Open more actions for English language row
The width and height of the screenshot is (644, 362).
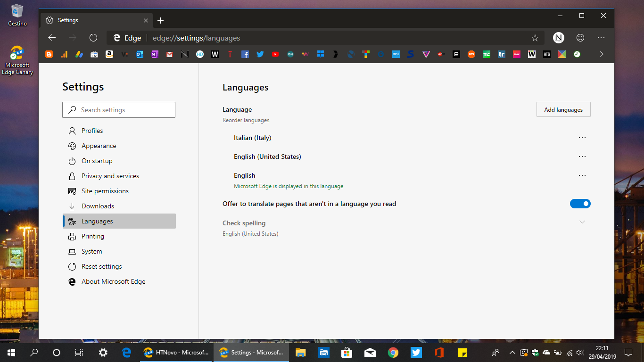[x=582, y=175]
